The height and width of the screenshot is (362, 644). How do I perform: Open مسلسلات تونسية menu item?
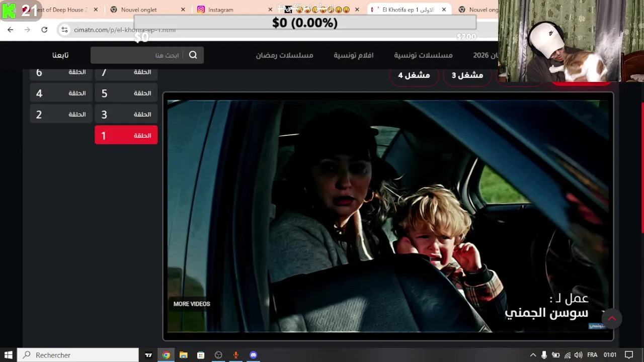coord(423,55)
